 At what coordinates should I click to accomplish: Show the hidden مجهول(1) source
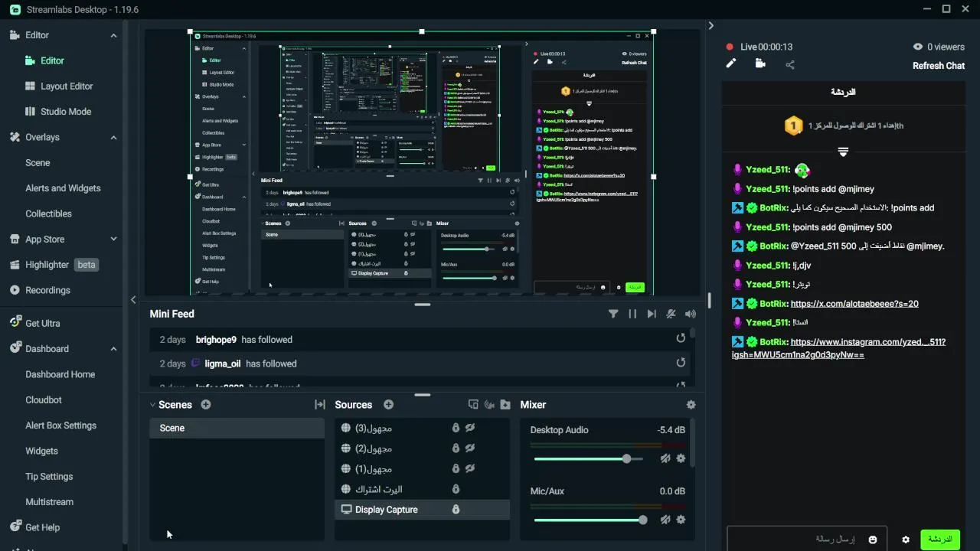pyautogui.click(x=470, y=468)
